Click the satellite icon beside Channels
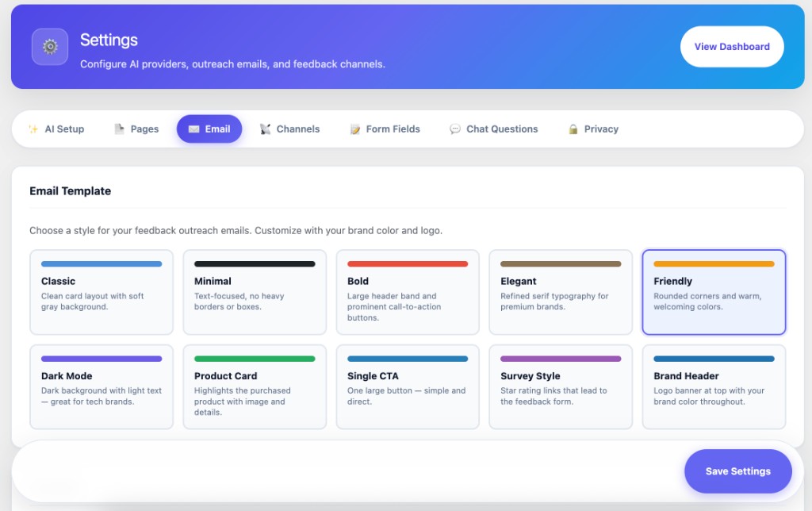The width and height of the screenshot is (812, 511). point(265,129)
